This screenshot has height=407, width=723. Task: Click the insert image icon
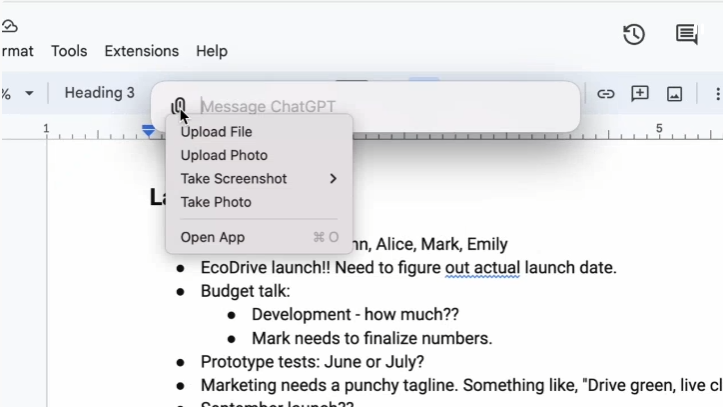tap(675, 94)
